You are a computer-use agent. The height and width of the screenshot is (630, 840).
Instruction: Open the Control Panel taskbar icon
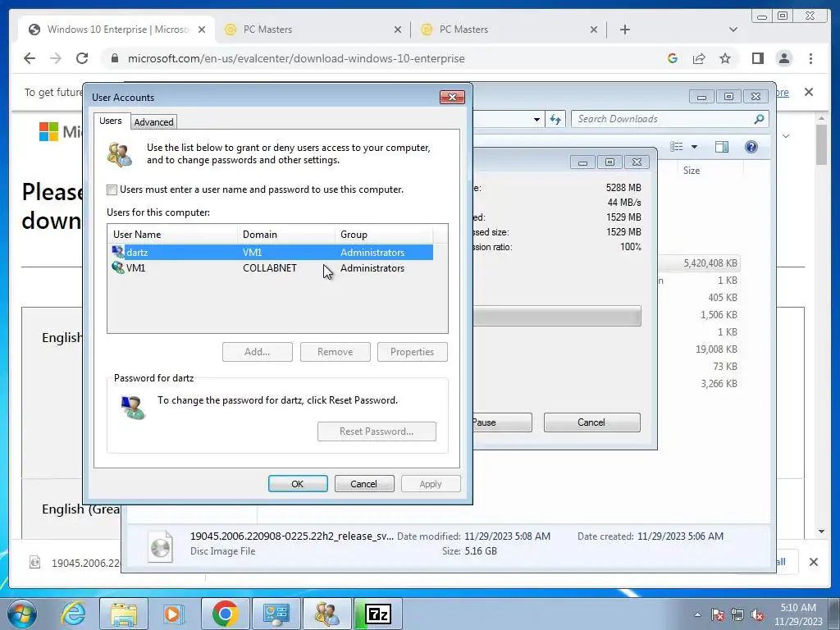coord(276,614)
